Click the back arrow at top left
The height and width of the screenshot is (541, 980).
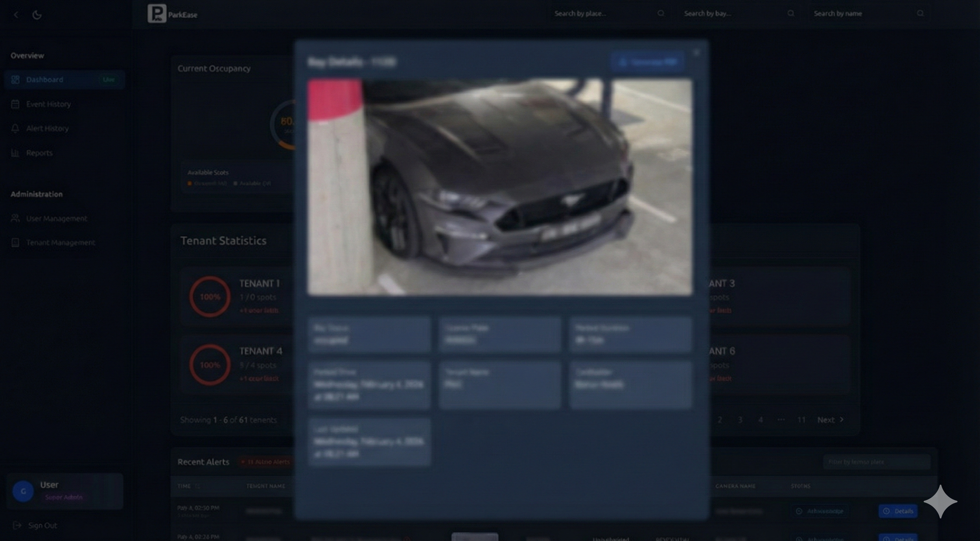pos(16,14)
